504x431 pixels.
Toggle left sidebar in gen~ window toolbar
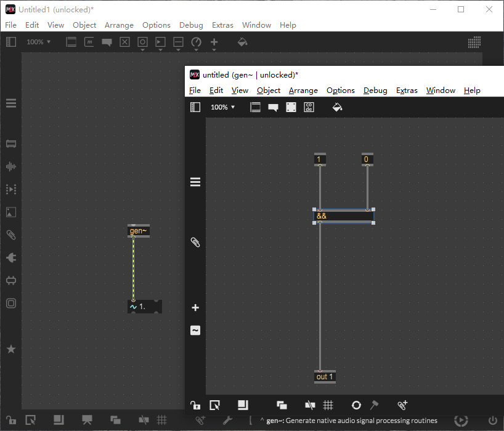click(x=195, y=107)
